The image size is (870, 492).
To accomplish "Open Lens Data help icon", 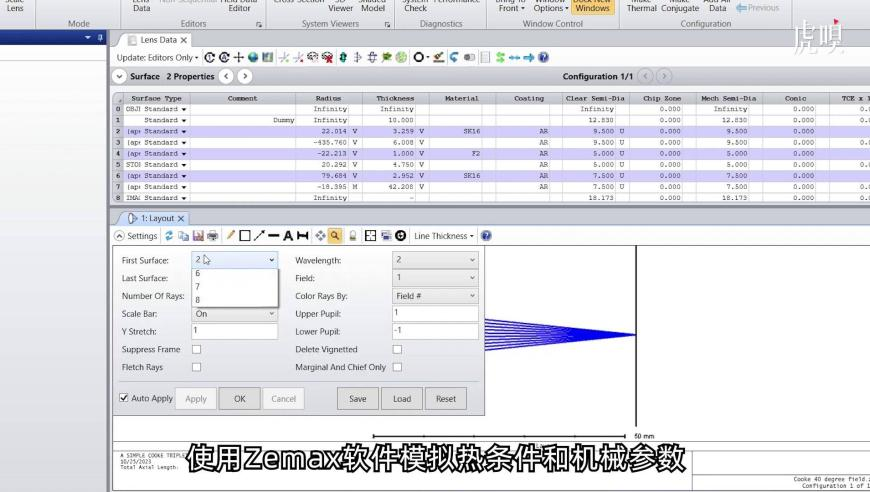I will click(x=543, y=57).
